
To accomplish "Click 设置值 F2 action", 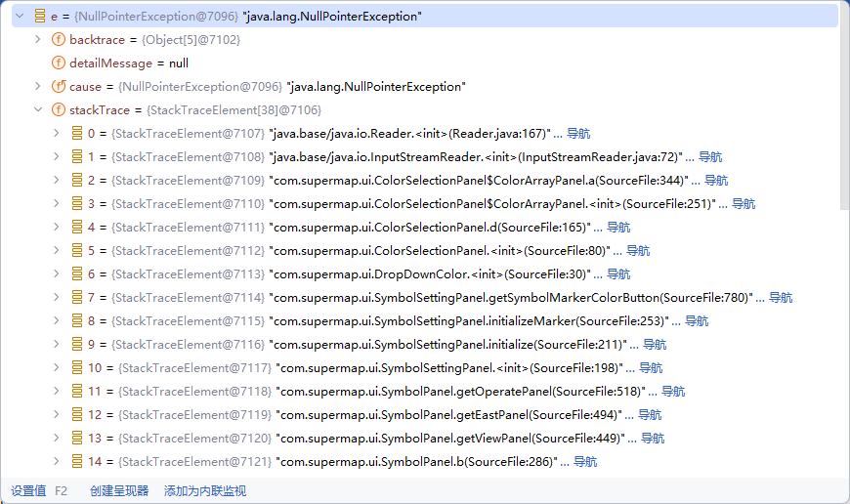I will pos(39,490).
